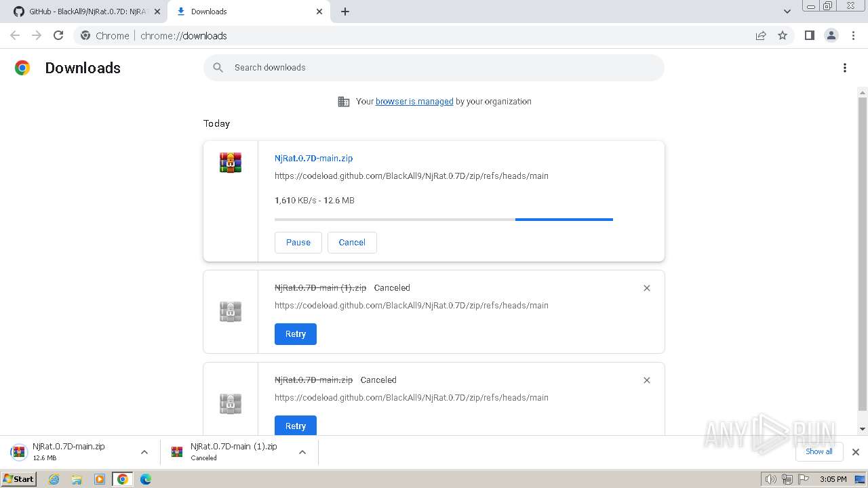
Task: Close the downloads shelf bar
Action: click(x=856, y=451)
